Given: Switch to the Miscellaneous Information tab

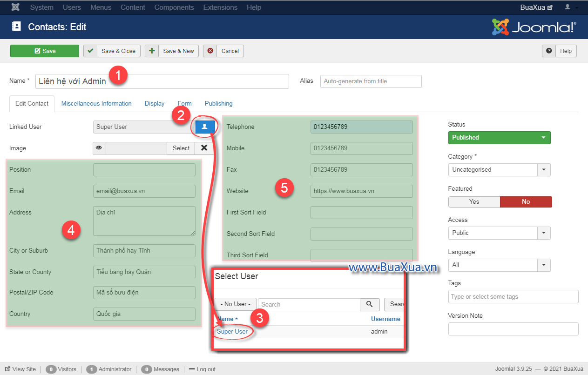Looking at the screenshot, I should pyautogui.click(x=96, y=104).
